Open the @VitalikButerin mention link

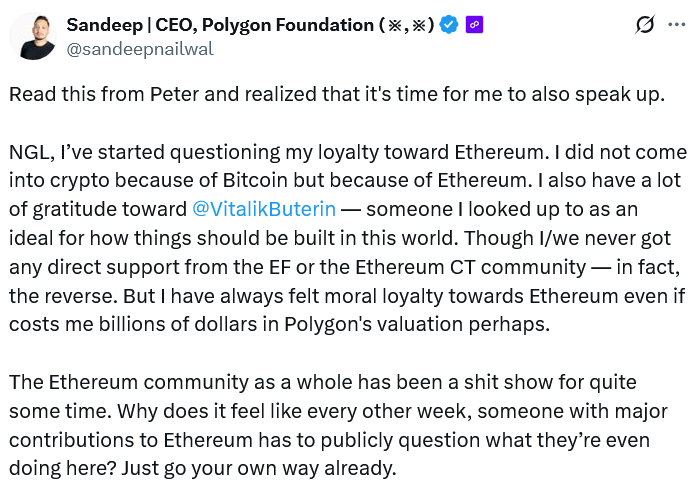264,210
